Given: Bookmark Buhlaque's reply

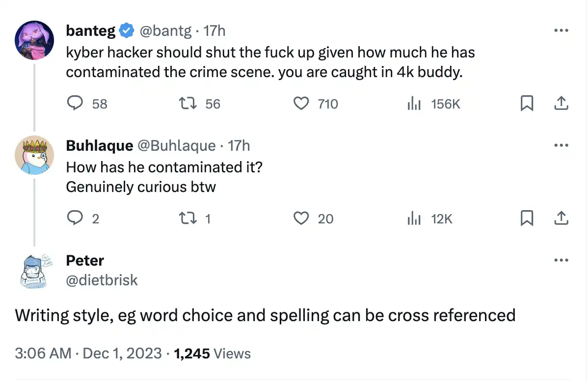Looking at the screenshot, I should coord(527,218).
